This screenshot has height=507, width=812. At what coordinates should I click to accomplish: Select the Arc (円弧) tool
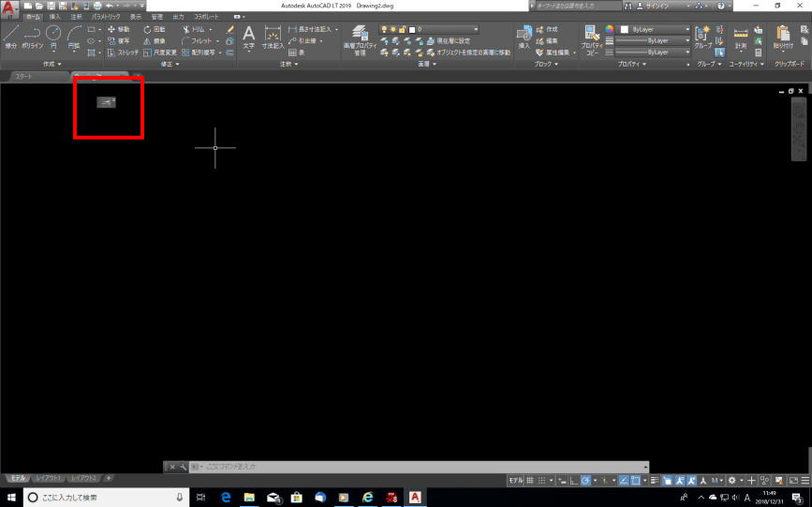[x=74, y=37]
